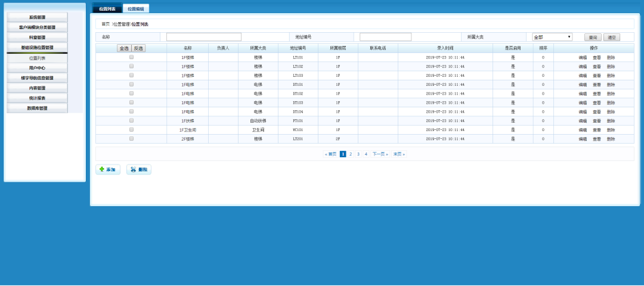Screen dimensions: 644x286
Task: Tick the checkbox for row LT101
Action: pos(131,57)
